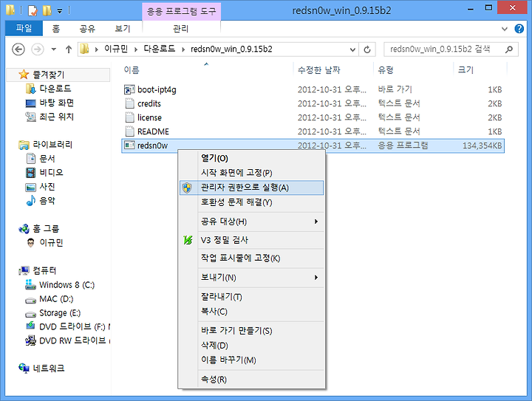Image resolution: width=532 pixels, height=401 pixels.
Task: Click the Music library note icon
Action: point(30,201)
